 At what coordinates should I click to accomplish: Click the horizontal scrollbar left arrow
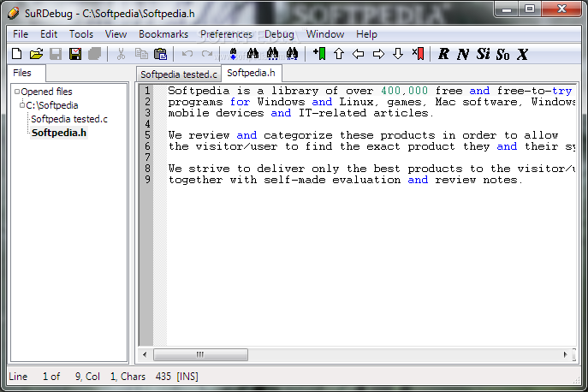click(x=145, y=354)
